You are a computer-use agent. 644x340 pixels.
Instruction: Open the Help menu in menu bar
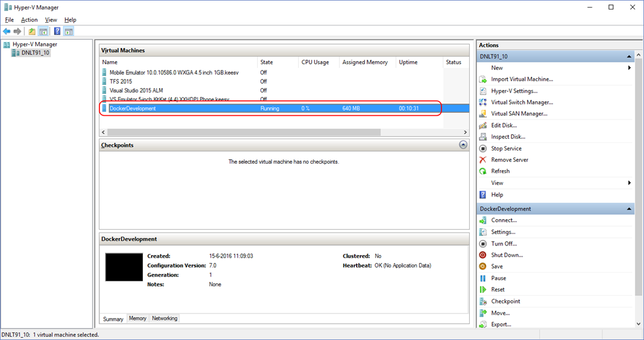(70, 20)
